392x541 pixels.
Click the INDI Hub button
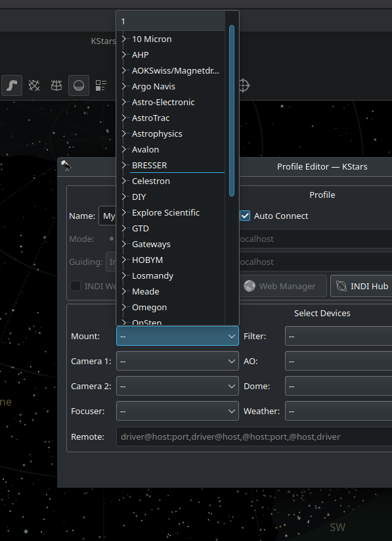361,286
